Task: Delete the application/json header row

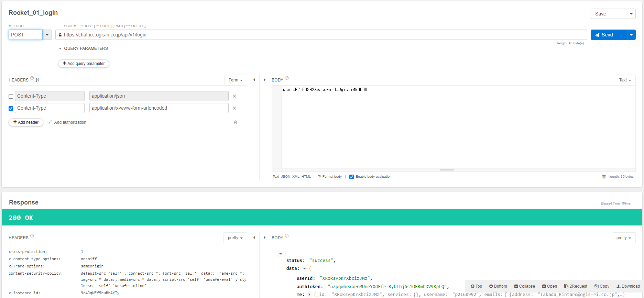Action: [x=234, y=96]
